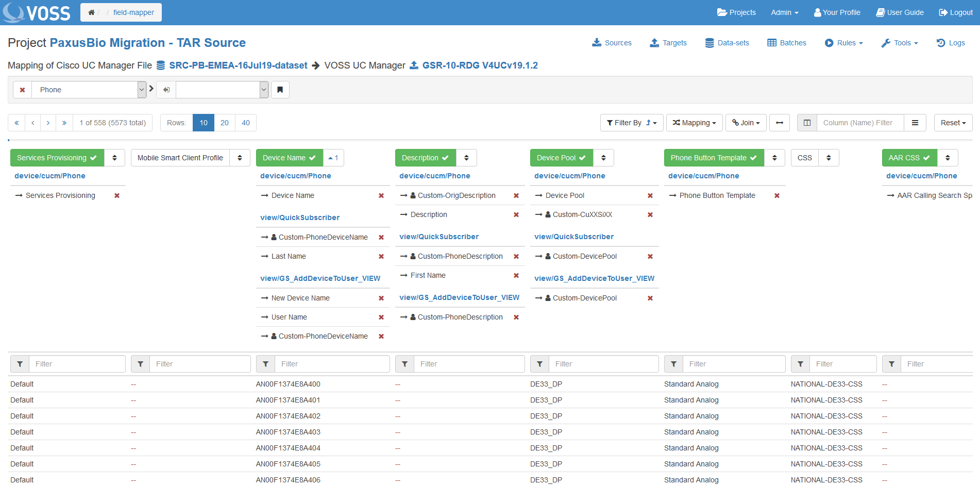Click the bookmark icon next to the selector
This screenshot has width=980, height=485.
[x=280, y=90]
